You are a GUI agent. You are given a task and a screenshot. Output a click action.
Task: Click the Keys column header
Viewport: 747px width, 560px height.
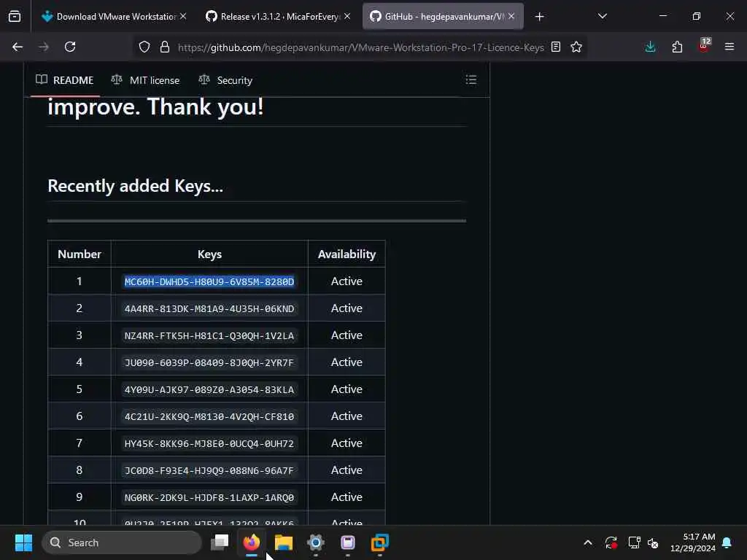(209, 254)
